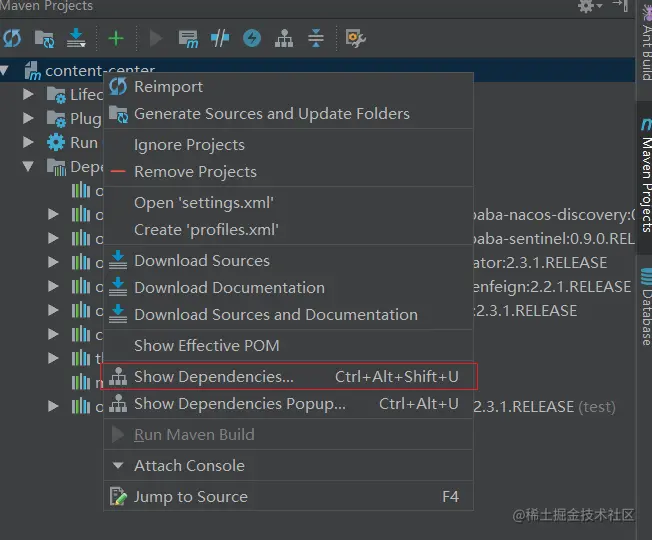Click the content-center Maven module icon

tap(32, 70)
